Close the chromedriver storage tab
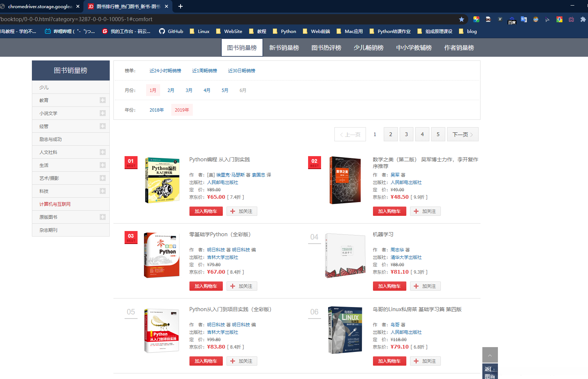 tap(78, 6)
